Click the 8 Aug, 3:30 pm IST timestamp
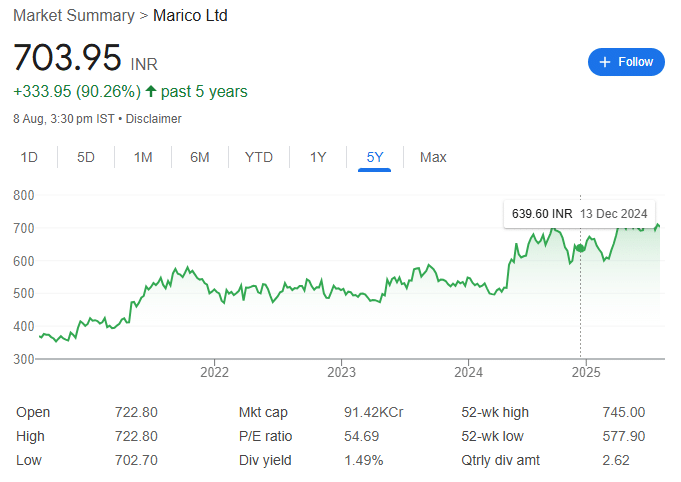The height and width of the screenshot is (482, 681). click(x=64, y=119)
